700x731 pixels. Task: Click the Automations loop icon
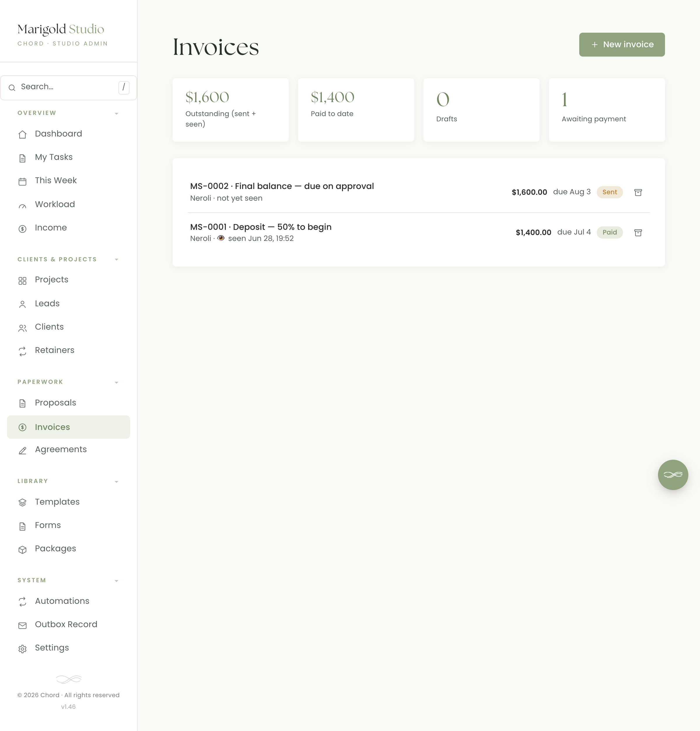coord(22,601)
